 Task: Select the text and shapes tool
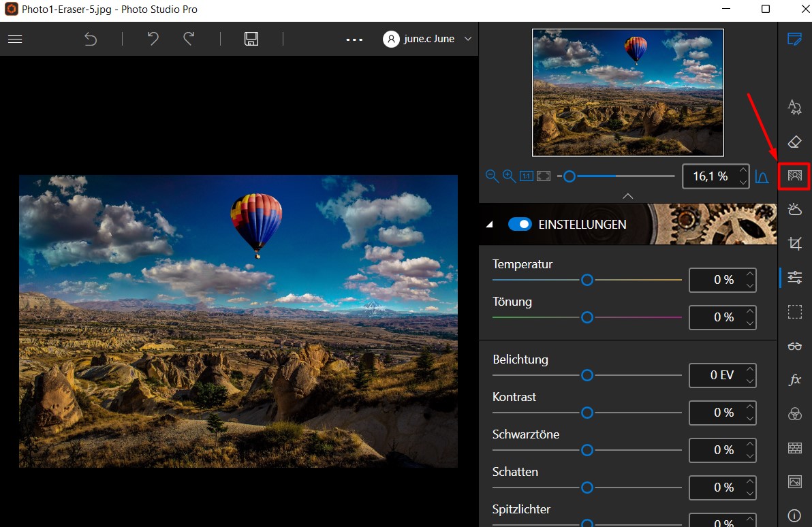pyautogui.click(x=794, y=107)
